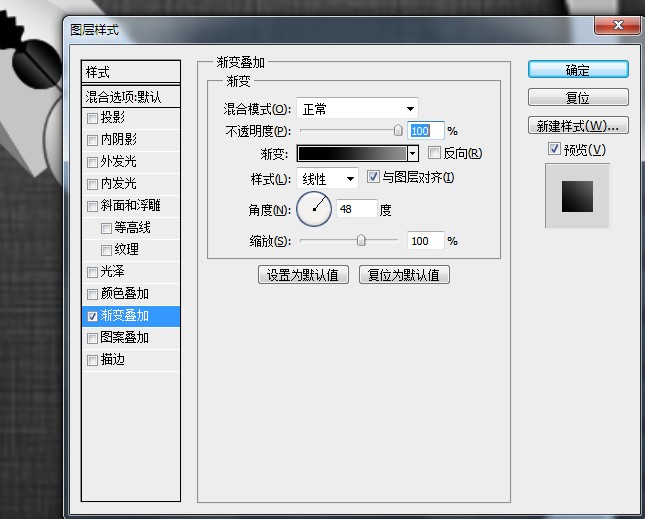Select the 颜色叠加 row label
This screenshot has height=519, width=645.
point(125,294)
